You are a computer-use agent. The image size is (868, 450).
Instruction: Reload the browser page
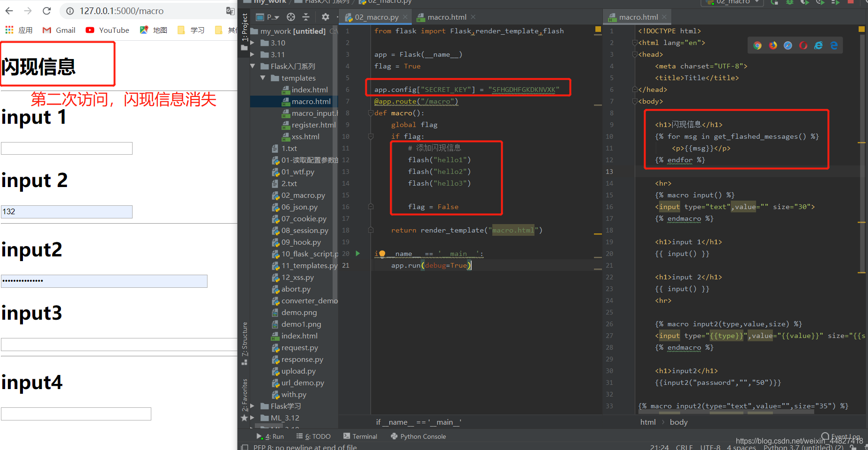click(46, 11)
